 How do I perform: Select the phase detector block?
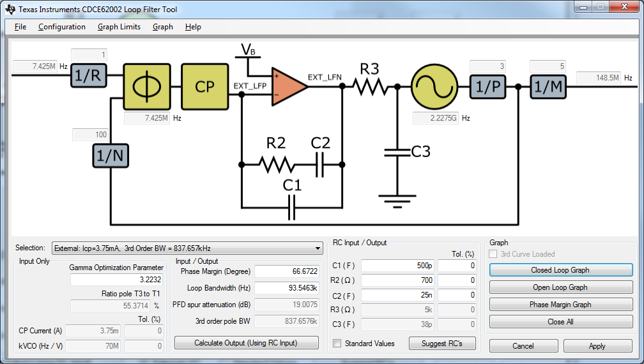click(x=147, y=87)
